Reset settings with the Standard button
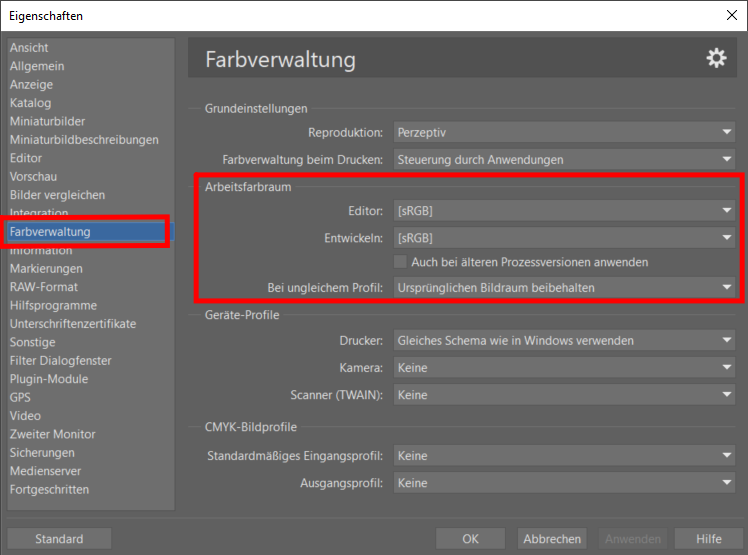 point(59,539)
